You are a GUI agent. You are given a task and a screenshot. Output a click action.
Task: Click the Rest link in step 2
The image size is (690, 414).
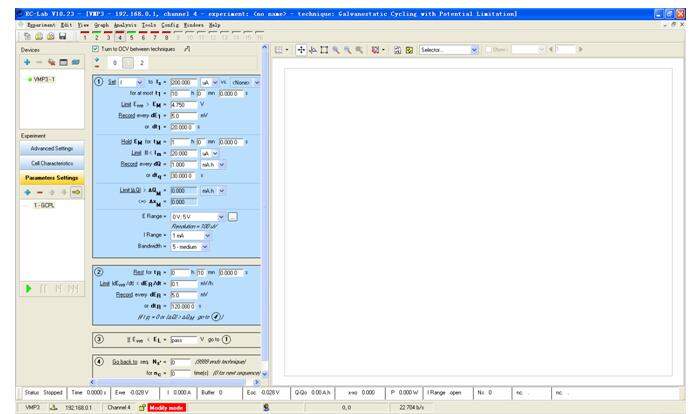(x=138, y=272)
